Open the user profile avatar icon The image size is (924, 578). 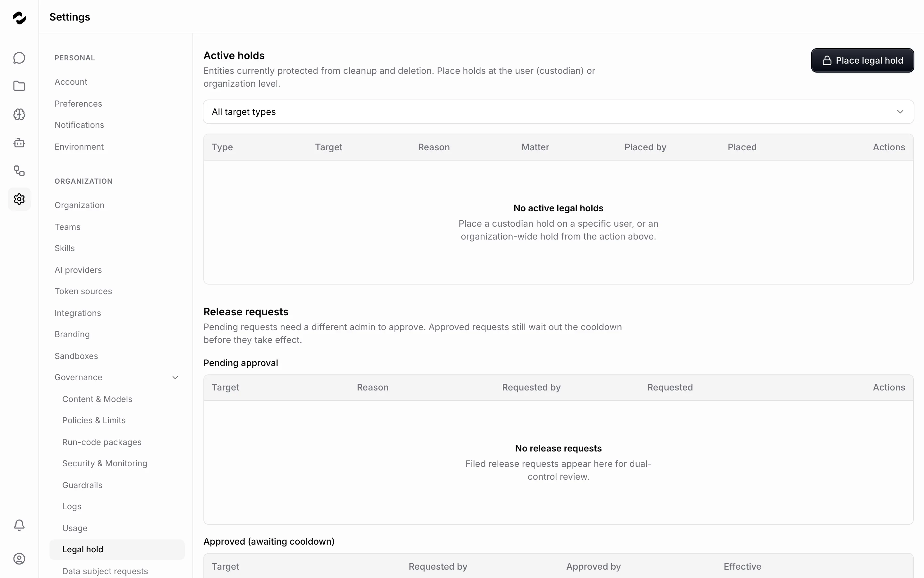point(19,559)
